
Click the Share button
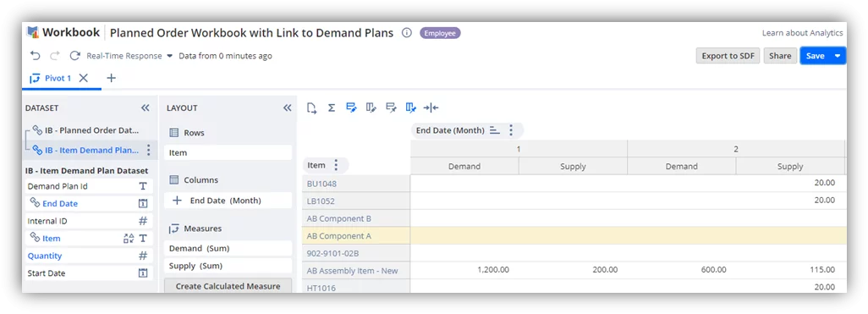coord(780,56)
